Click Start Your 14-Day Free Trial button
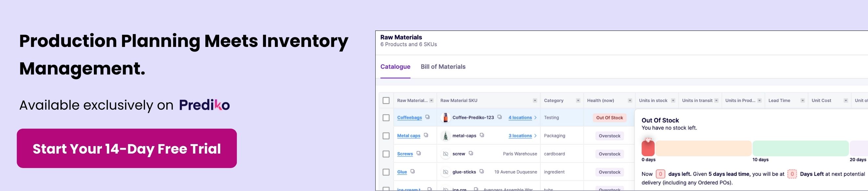Viewport: 868px width, 191px height. 127,149
